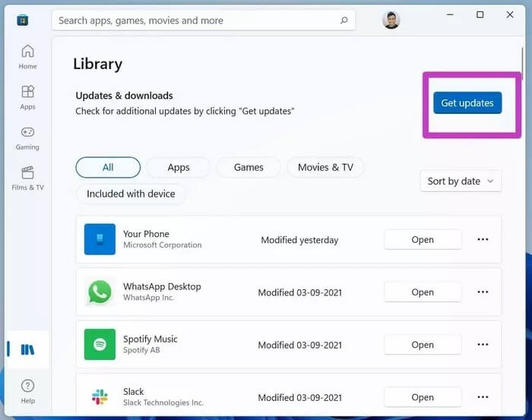Click the Spotify AB publisher text

141,350
